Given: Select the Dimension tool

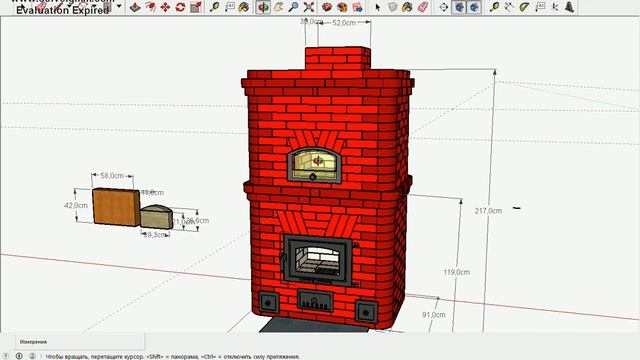Looking at the screenshot, I should click(509, 7).
